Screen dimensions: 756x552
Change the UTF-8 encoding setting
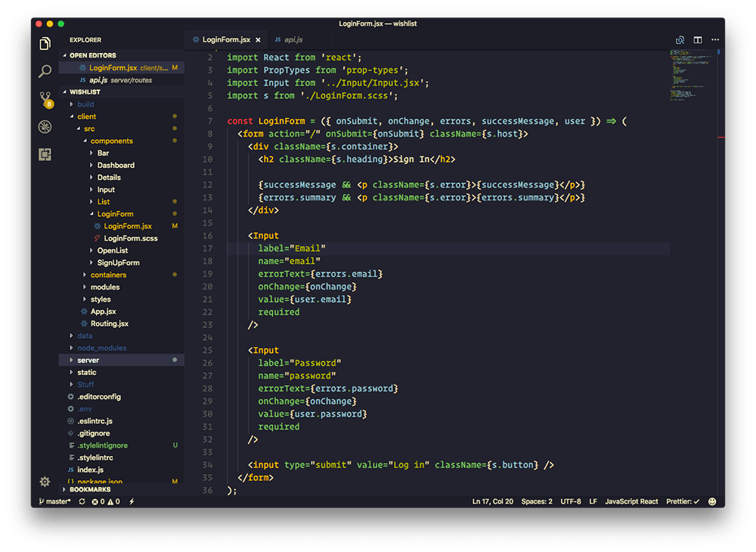570,501
